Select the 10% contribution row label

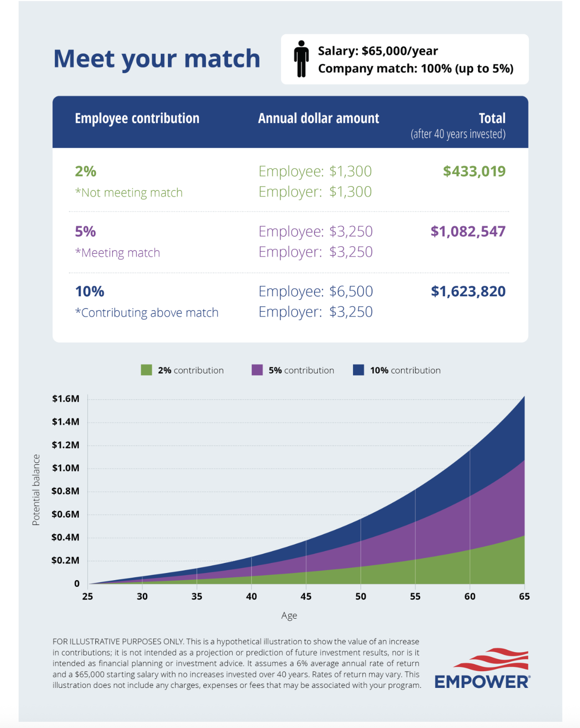[90, 291]
